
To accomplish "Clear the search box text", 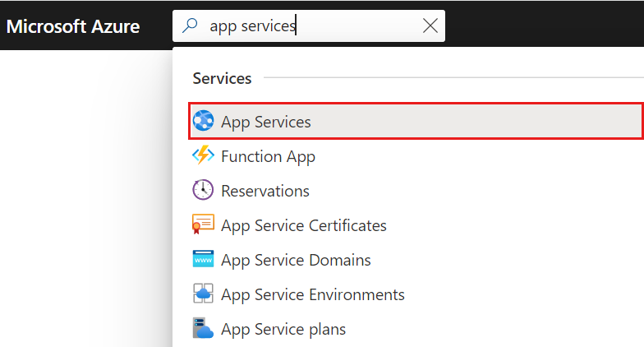I will click(x=430, y=25).
